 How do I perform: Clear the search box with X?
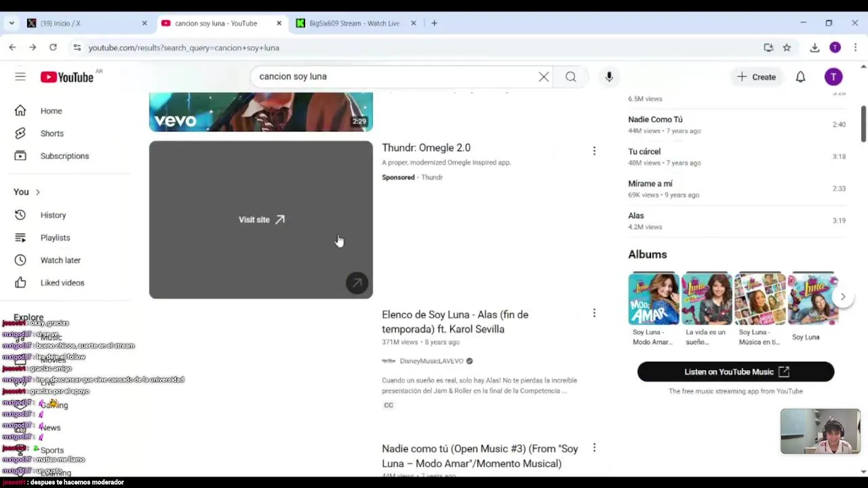click(x=544, y=77)
